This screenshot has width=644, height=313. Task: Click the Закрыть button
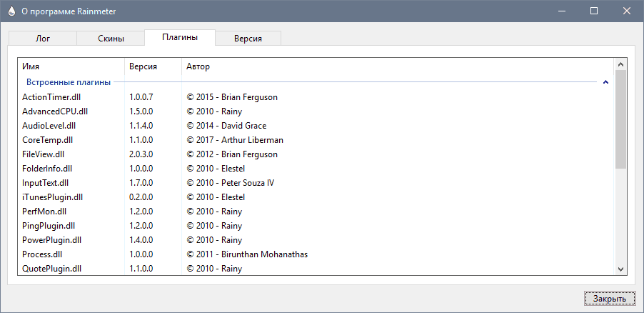(x=610, y=299)
